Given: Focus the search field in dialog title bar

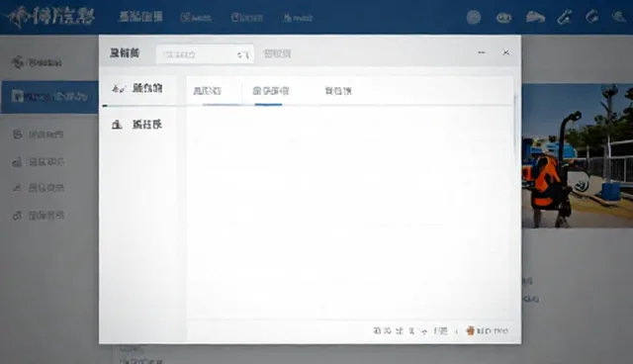Looking at the screenshot, I should click(x=205, y=54).
